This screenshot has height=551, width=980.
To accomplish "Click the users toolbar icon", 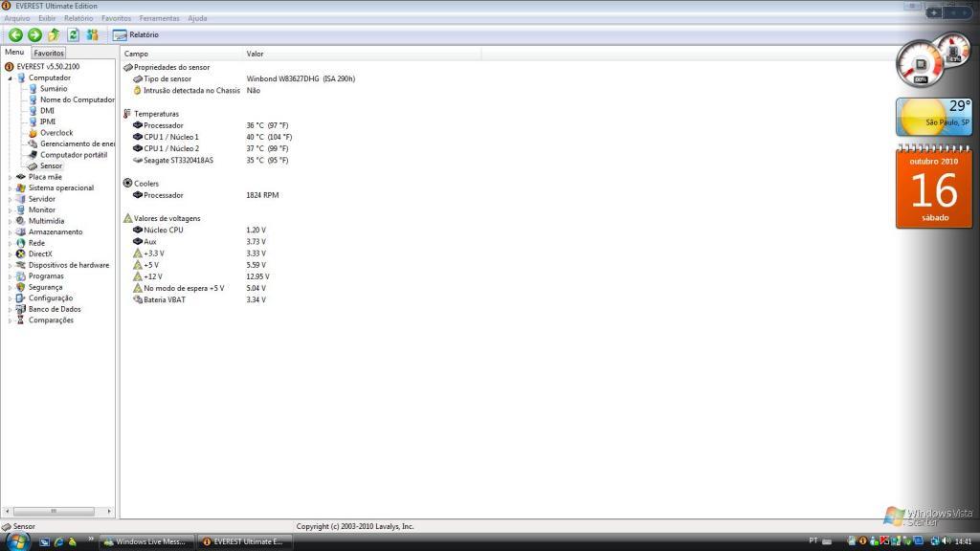I will tap(93, 35).
